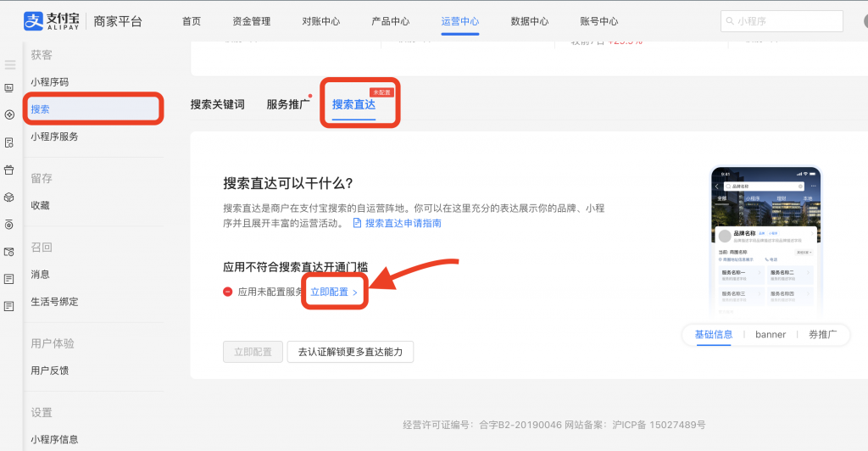
Task: Open the 数据中心 top navigation item
Action: point(529,21)
